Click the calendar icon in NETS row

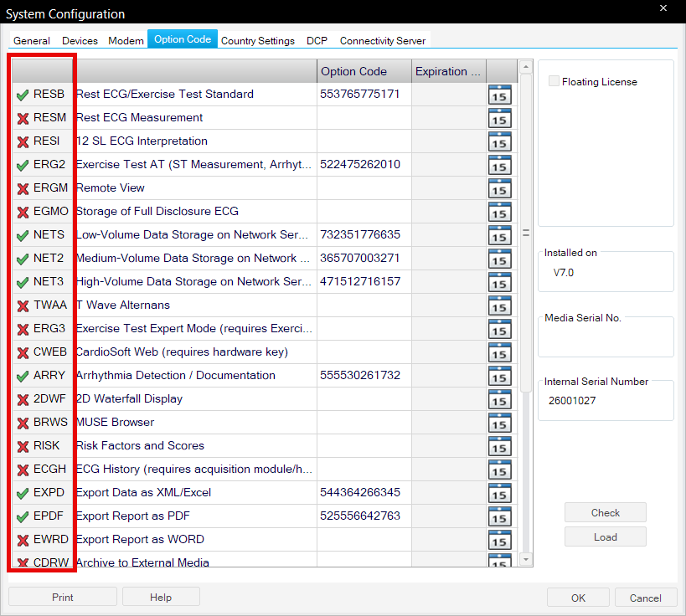point(499,235)
